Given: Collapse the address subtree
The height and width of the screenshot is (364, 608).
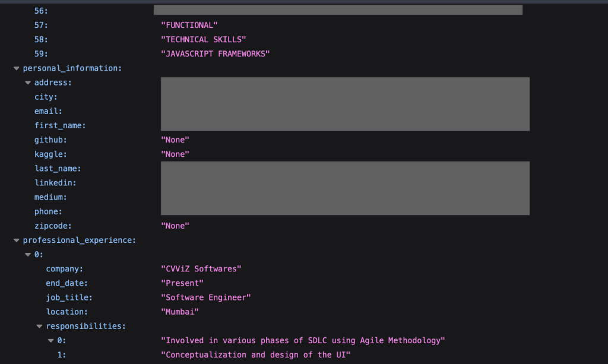Looking at the screenshot, I should 28,82.
